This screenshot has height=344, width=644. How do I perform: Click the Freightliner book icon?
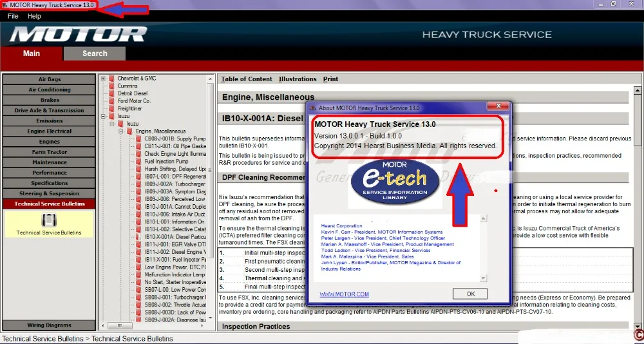click(x=111, y=108)
